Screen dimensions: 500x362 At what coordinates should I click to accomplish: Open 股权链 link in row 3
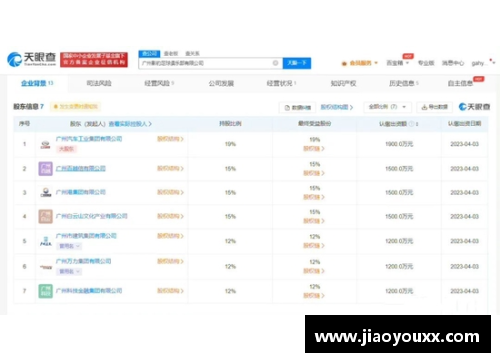point(314,197)
